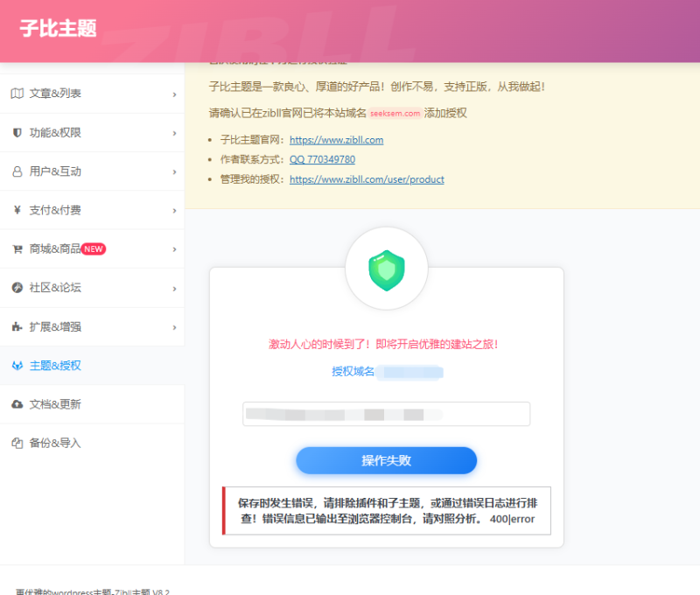Click the 操作失败 blue button
The height and width of the screenshot is (595, 700).
tap(386, 460)
